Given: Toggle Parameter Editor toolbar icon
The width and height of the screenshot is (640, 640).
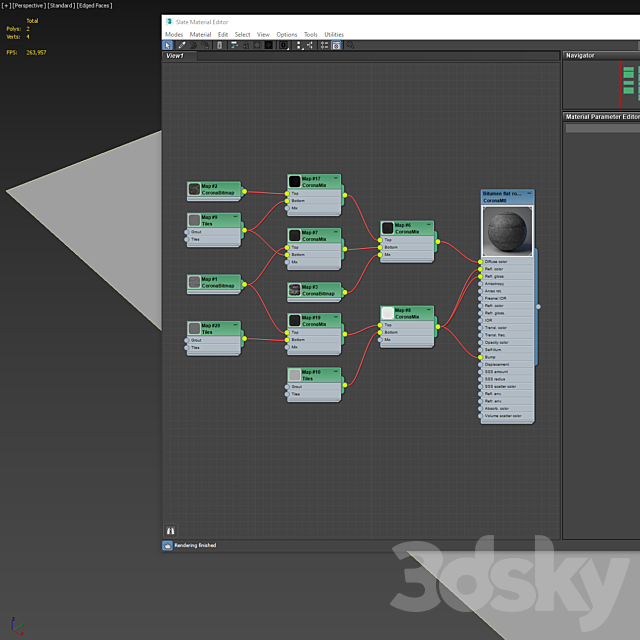Looking at the screenshot, I should [336, 45].
